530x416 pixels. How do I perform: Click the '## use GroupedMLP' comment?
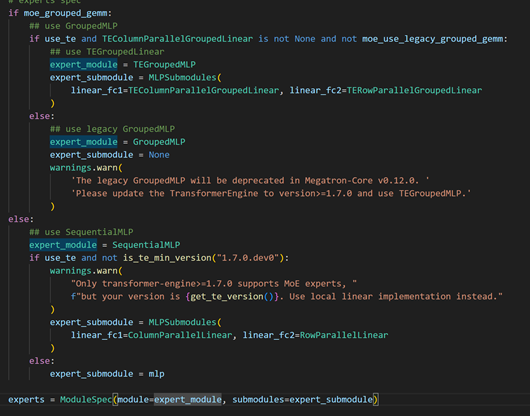tap(73, 26)
